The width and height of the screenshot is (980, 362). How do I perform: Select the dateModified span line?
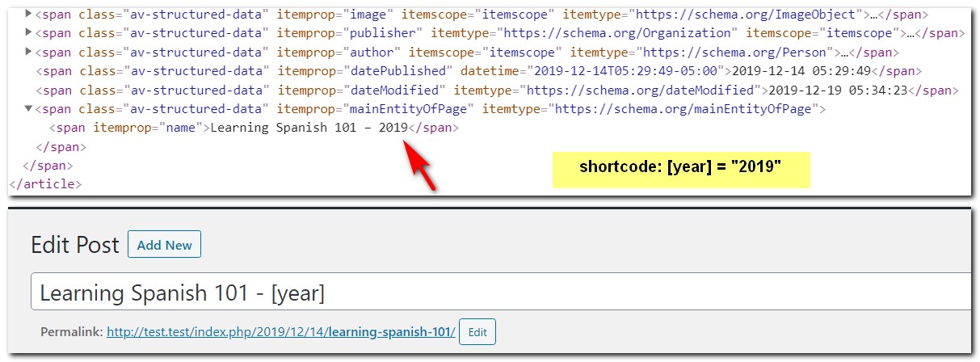495,90
